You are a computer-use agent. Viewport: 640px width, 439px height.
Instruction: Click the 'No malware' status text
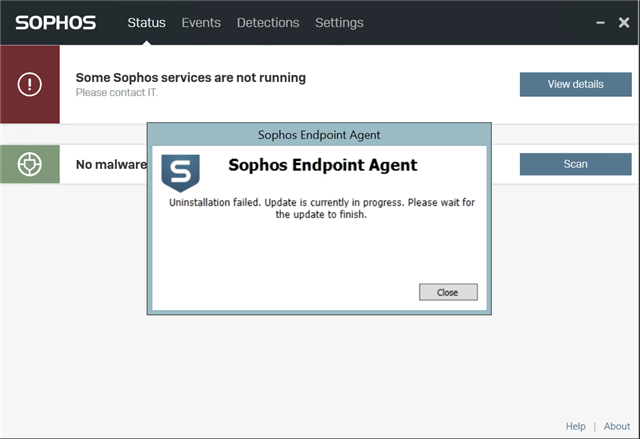[111, 164]
